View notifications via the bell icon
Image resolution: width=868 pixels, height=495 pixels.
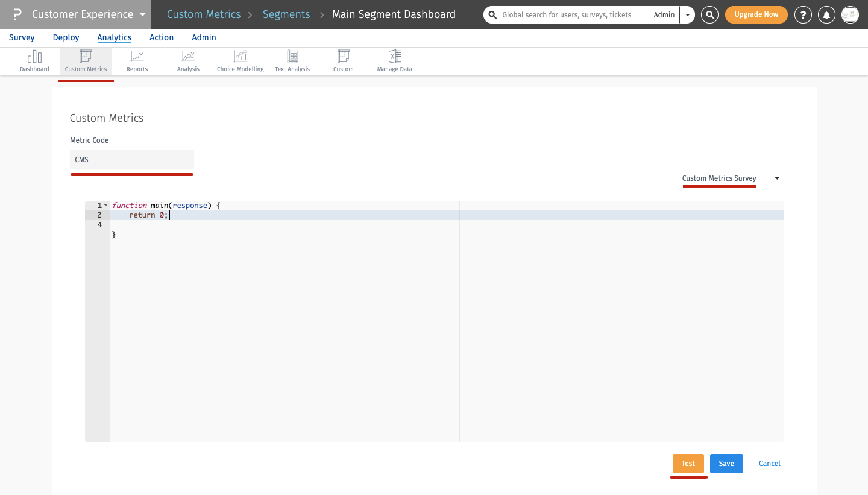(826, 14)
